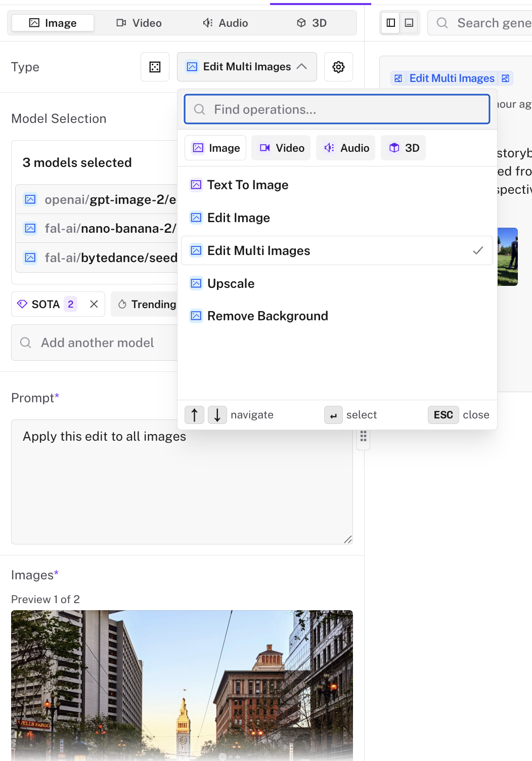Click the random dice icon beside Type
The image size is (532, 761).
[x=155, y=67]
